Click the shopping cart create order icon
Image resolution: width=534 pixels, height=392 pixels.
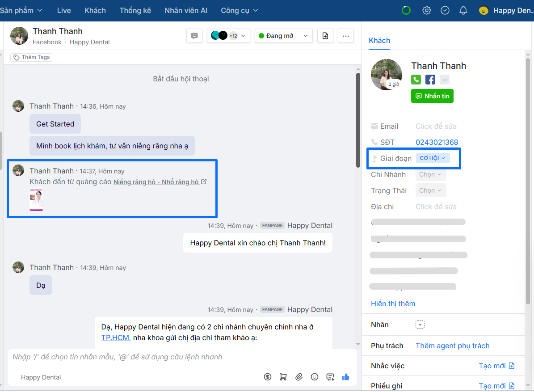283,377
